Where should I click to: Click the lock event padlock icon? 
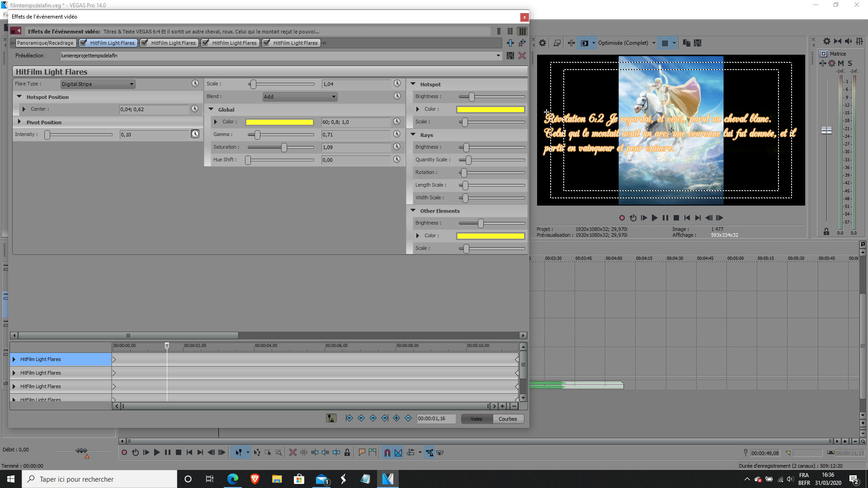[347, 452]
